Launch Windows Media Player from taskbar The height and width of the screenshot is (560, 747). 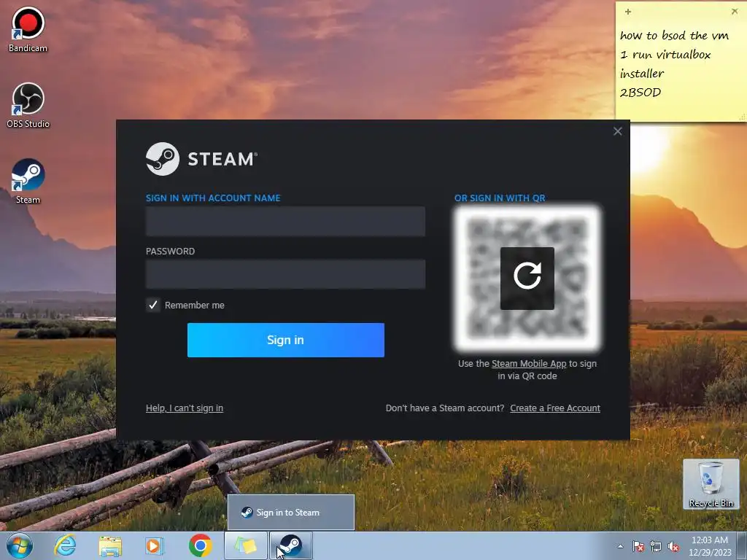[154, 546]
